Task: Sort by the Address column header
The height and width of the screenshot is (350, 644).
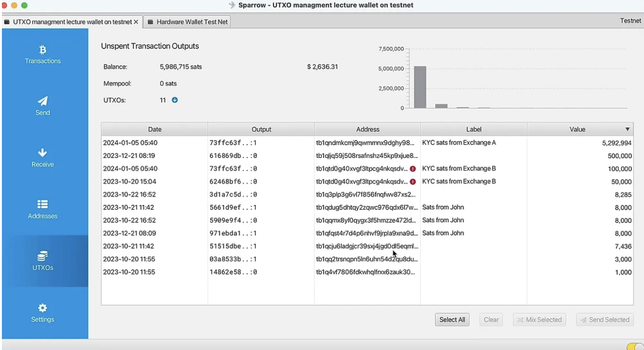Action: [x=367, y=130]
